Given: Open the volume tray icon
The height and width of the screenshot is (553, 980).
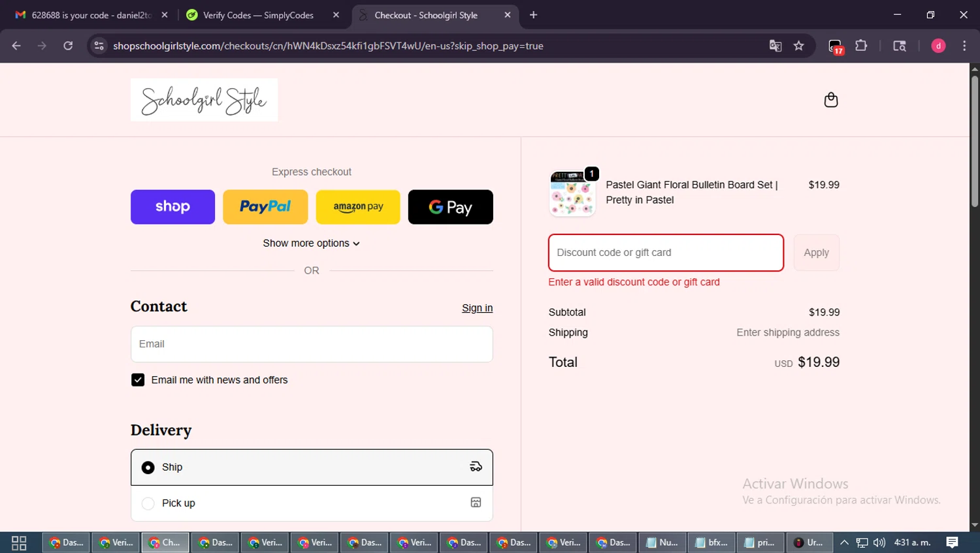Looking at the screenshot, I should 879,543.
